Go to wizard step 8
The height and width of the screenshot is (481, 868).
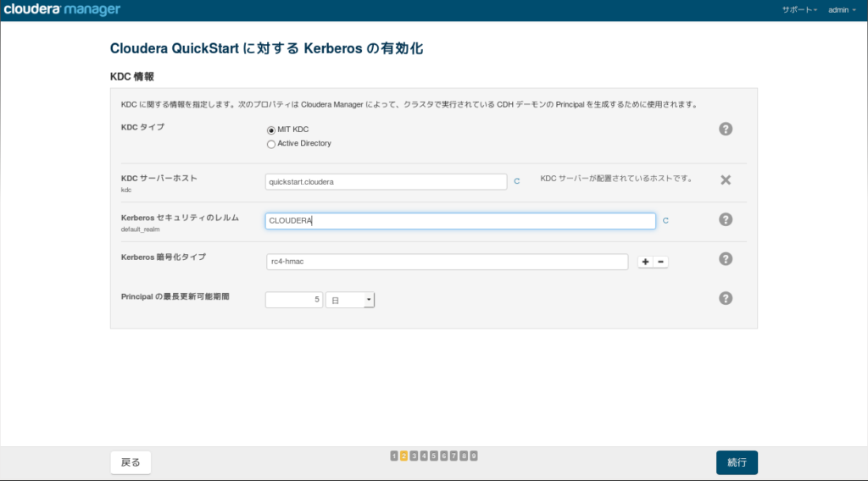[464, 456]
